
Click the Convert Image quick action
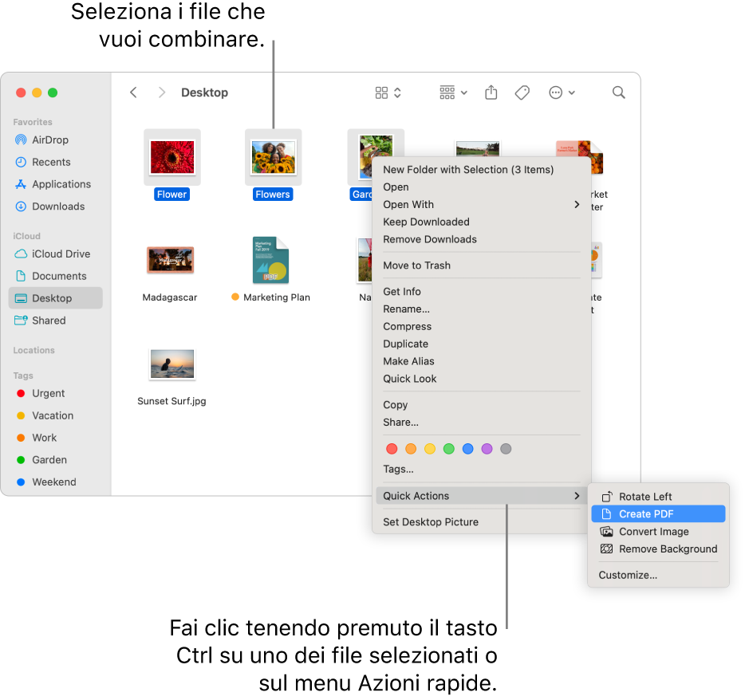(658, 532)
